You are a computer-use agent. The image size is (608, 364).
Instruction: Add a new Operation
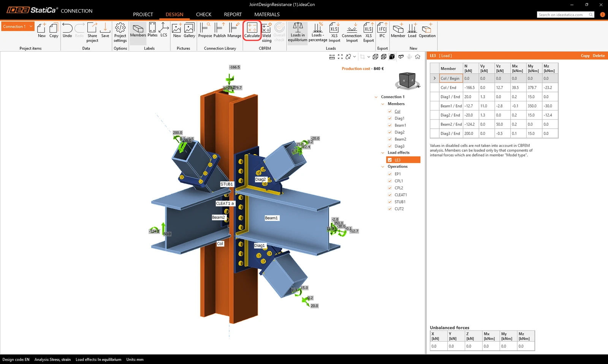click(427, 30)
